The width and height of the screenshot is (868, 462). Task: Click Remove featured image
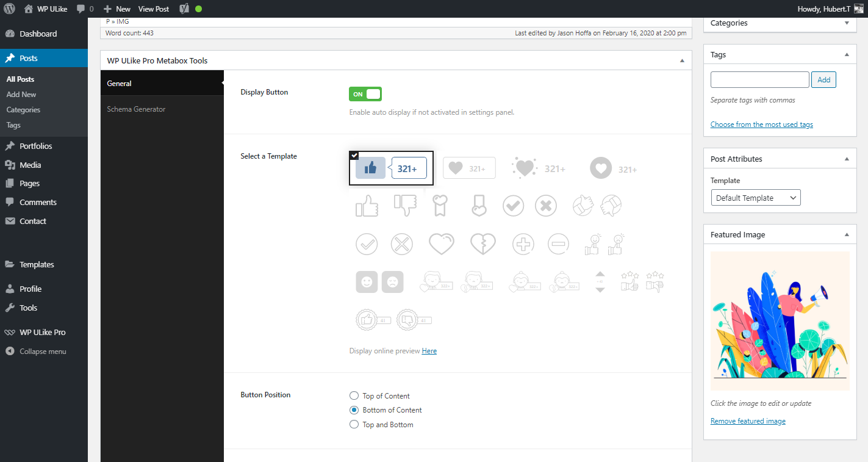point(747,420)
